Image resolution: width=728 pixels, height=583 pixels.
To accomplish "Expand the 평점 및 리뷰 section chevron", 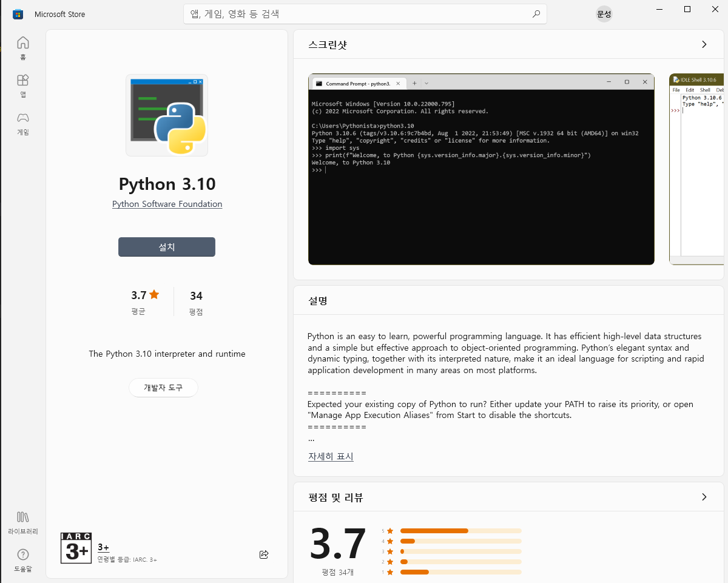I will pos(704,497).
